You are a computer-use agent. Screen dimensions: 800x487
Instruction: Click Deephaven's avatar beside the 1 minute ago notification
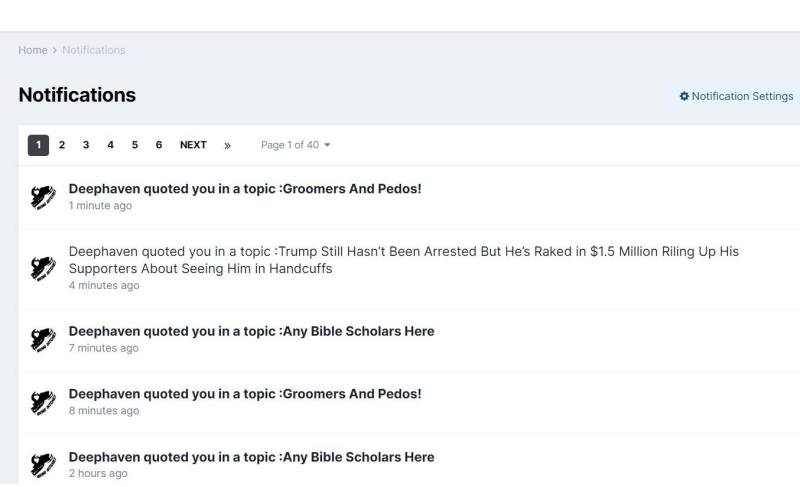43,197
